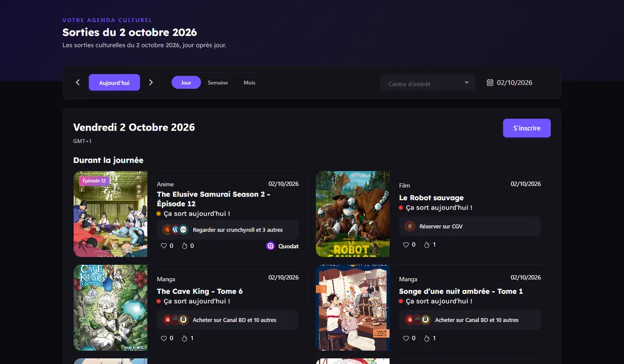Viewport: 624px width, 364px height.
Task: Click the 02/10/2026 date field
Action: coord(515,83)
